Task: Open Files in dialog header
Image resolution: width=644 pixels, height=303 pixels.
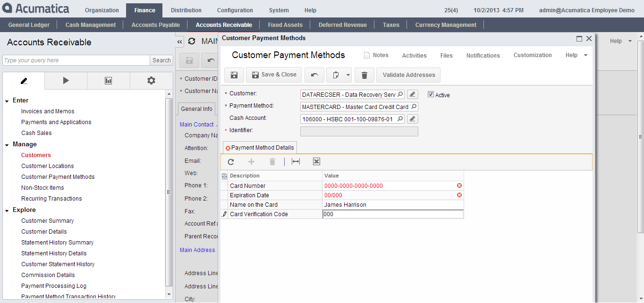Action: [446, 55]
